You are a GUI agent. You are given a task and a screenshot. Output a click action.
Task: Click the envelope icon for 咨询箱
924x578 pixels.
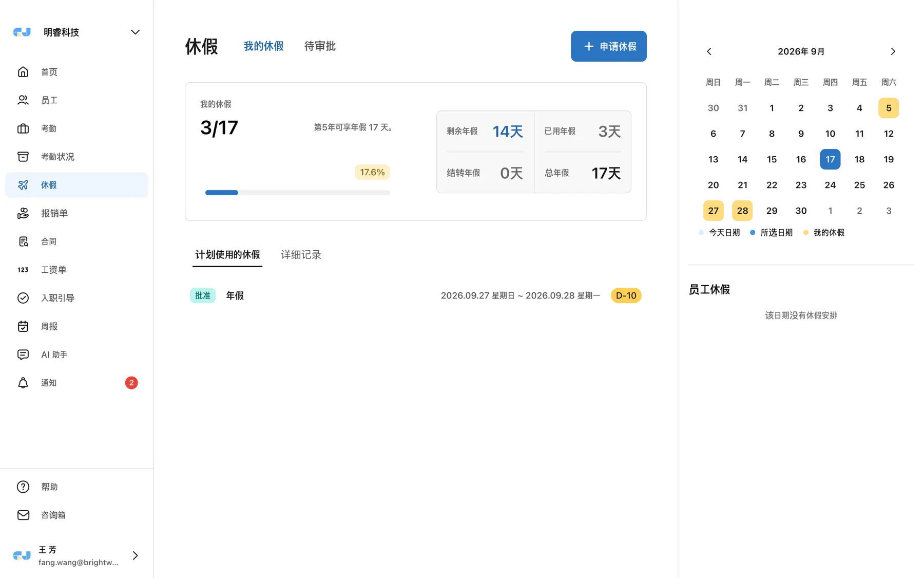click(x=23, y=515)
